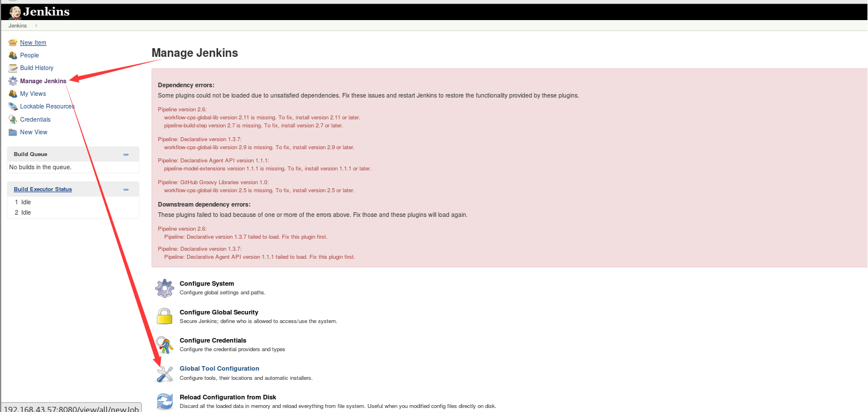
Task: Open the Jenkins breadcrumb dropdown arrow
Action: [36, 26]
